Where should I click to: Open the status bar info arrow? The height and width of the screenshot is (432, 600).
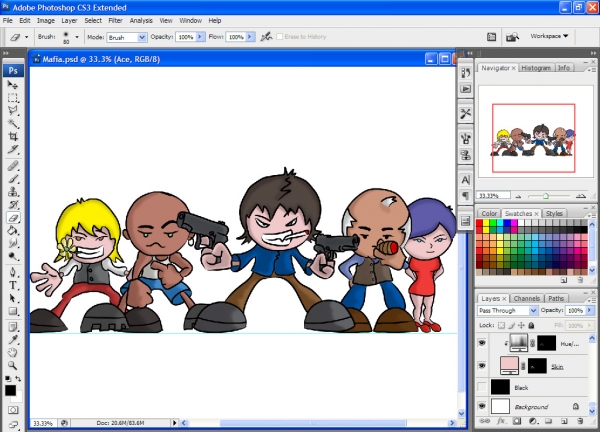(174, 423)
